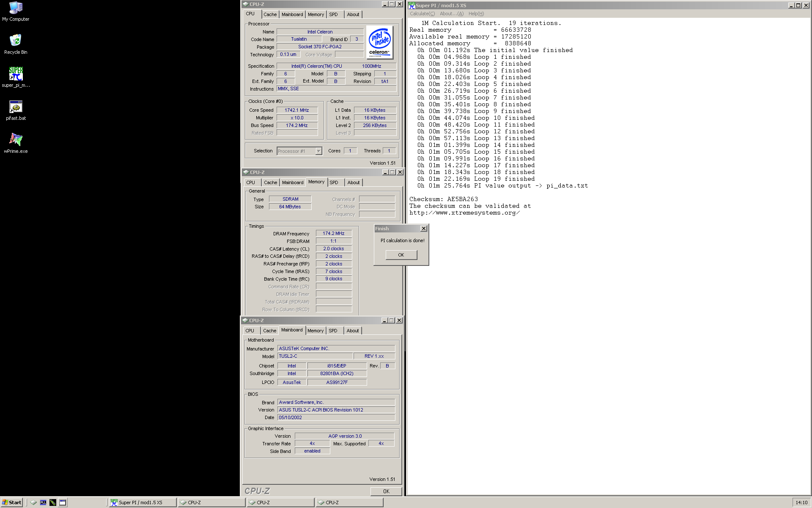
Task: Click the BIOS Version field
Action: click(x=336, y=410)
